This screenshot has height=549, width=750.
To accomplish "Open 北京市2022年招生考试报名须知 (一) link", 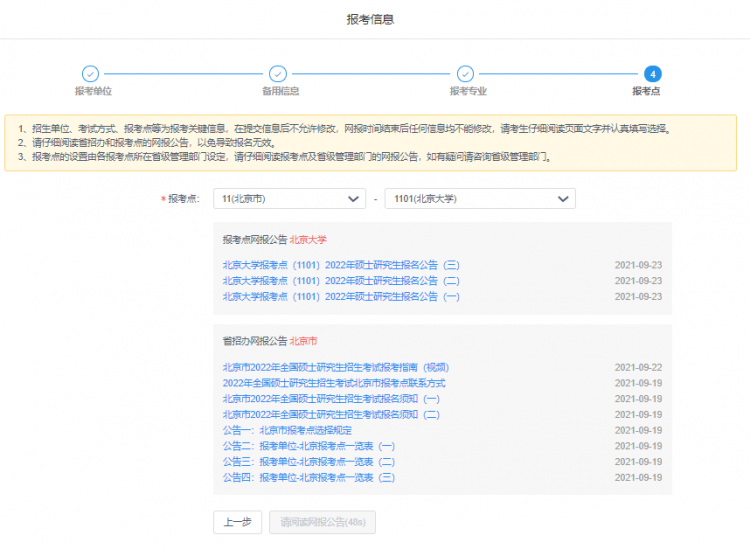I will 331,399.
